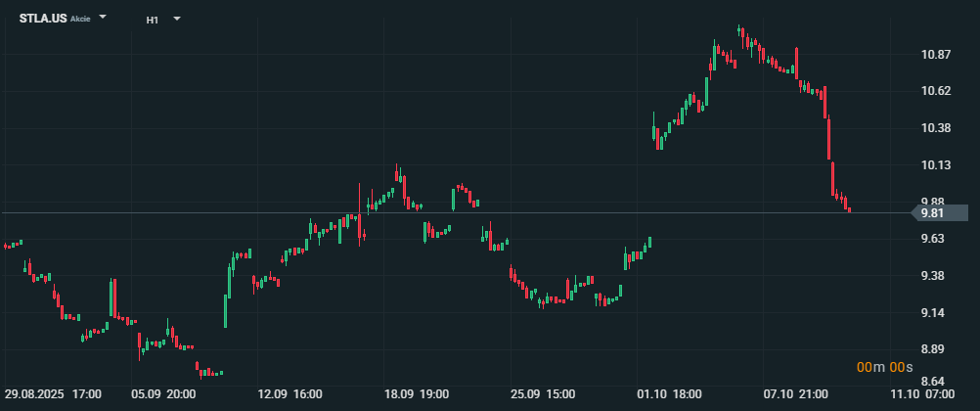Select the H1 interval label

pyautogui.click(x=153, y=20)
